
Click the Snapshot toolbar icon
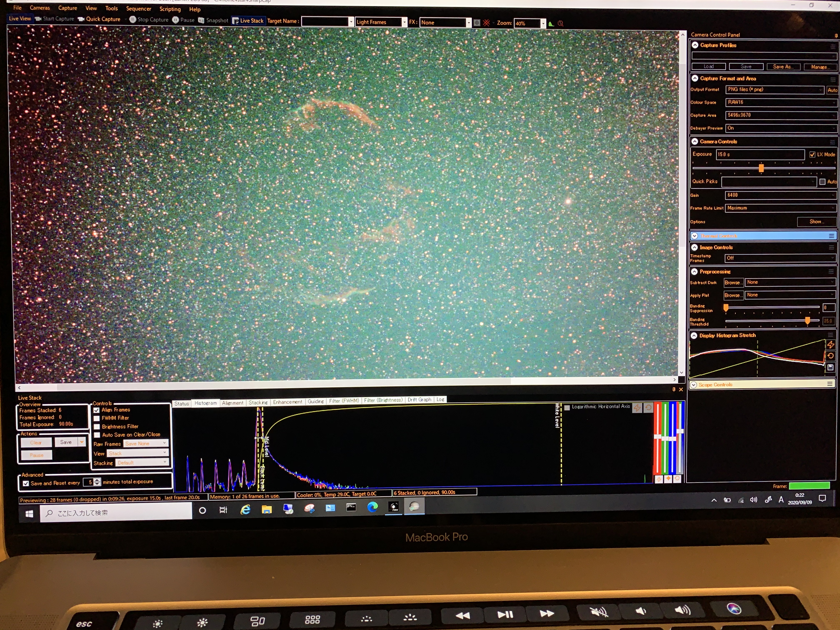pyautogui.click(x=201, y=20)
